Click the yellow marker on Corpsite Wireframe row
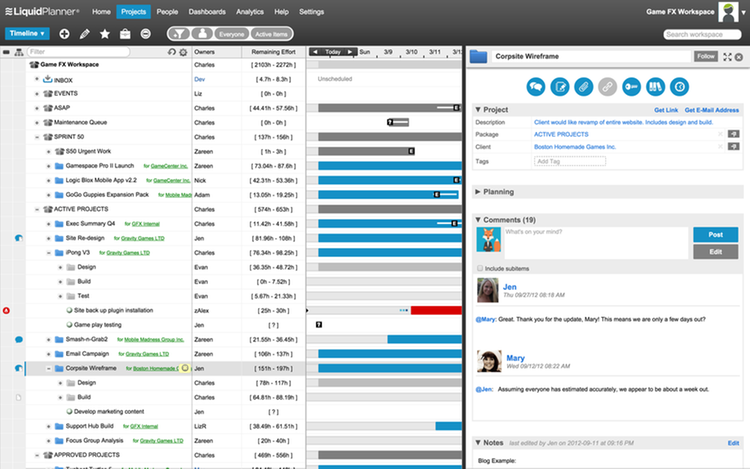Image resolution: width=750 pixels, height=469 pixels. click(x=185, y=368)
